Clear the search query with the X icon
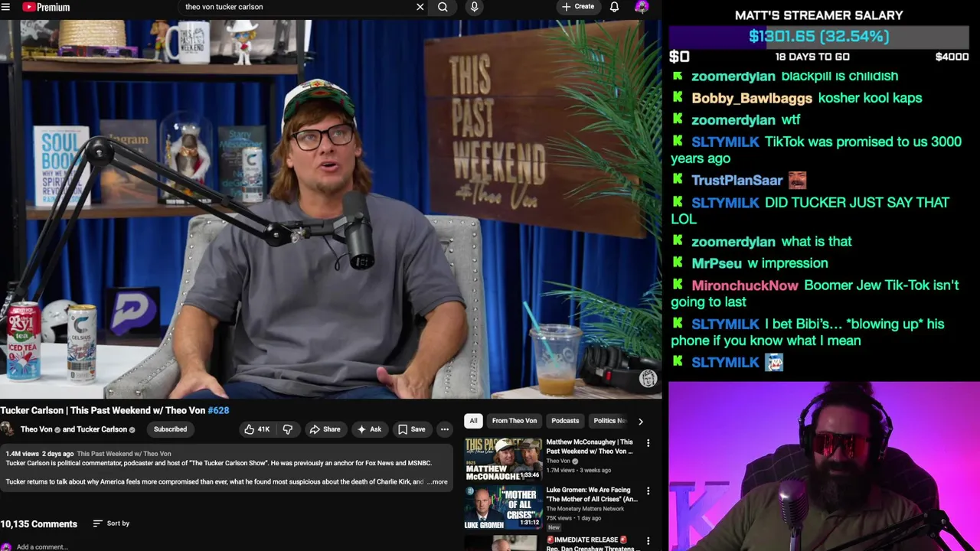The width and height of the screenshot is (980, 551). click(420, 7)
